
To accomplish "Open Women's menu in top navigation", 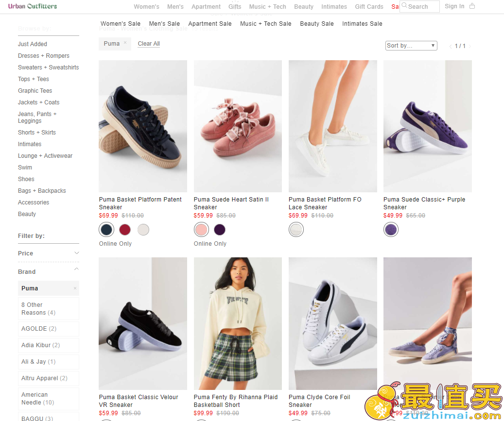I will coord(147,7).
